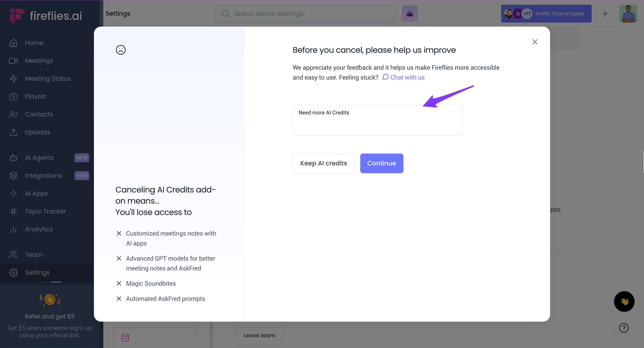Click the Meeting Status lightning icon
Viewport: 644px width, 348px height.
pyautogui.click(x=13, y=79)
